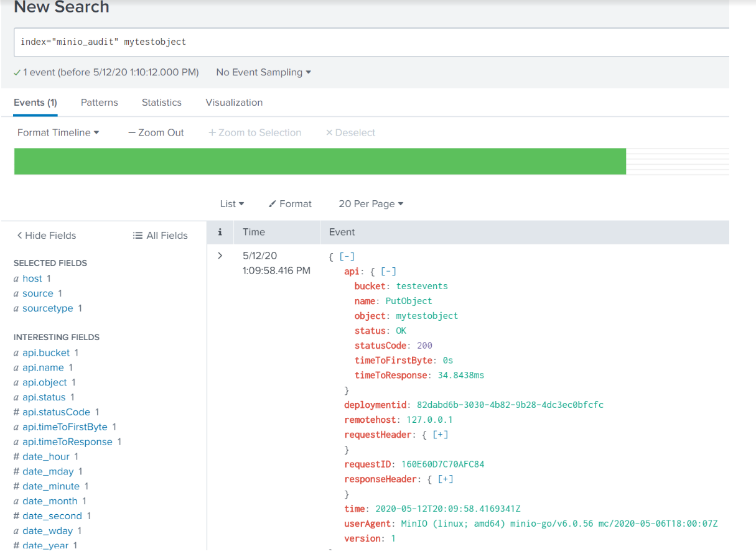The image size is (756, 554).
Task: Collapse the api JSON object
Action: click(x=388, y=271)
